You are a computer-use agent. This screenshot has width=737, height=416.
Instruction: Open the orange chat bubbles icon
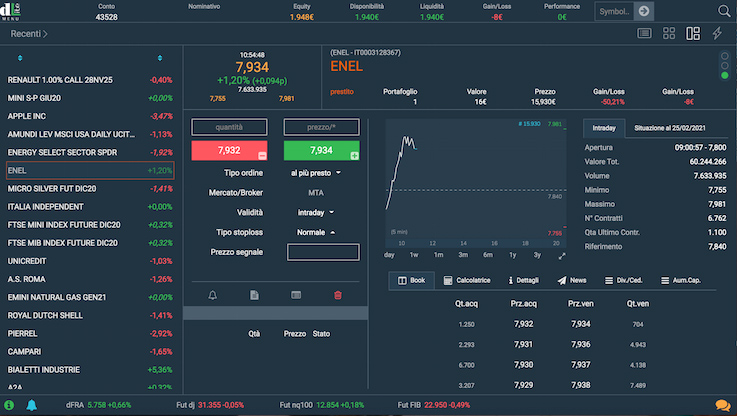[x=723, y=405]
